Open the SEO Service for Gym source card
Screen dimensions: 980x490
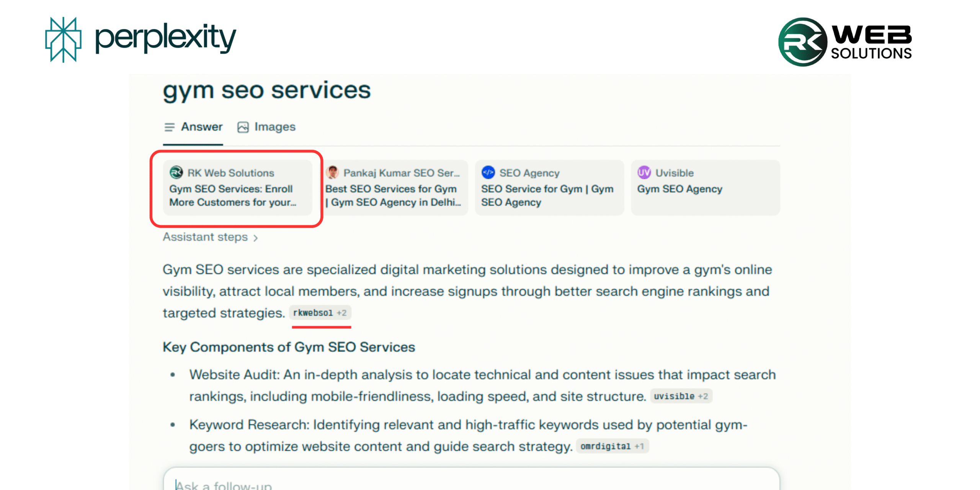click(549, 188)
